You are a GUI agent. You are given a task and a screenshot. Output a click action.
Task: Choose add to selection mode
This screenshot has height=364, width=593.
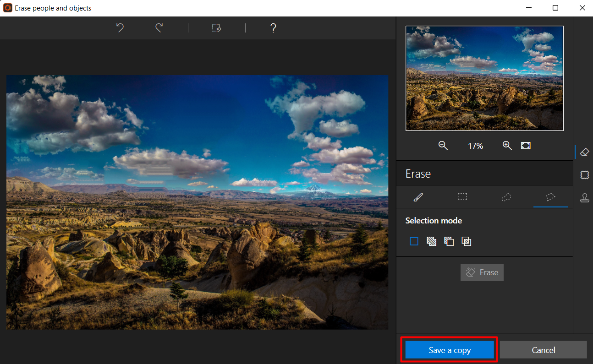tap(432, 241)
